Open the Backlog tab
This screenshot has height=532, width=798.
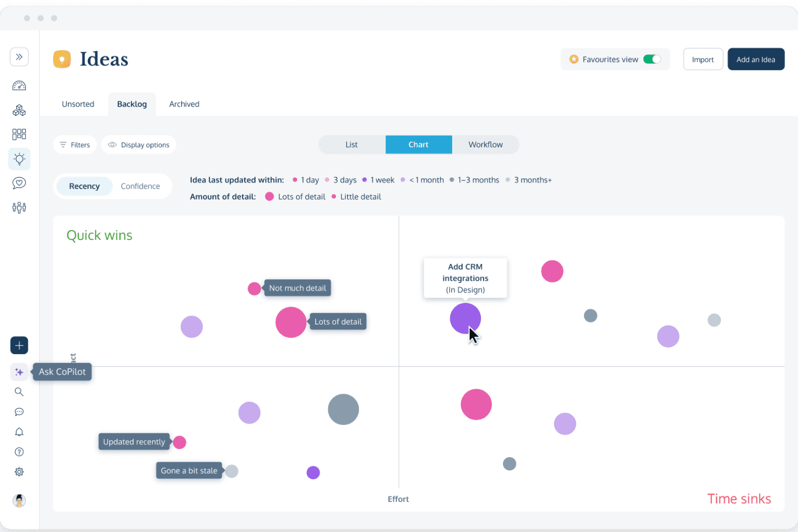(x=132, y=104)
